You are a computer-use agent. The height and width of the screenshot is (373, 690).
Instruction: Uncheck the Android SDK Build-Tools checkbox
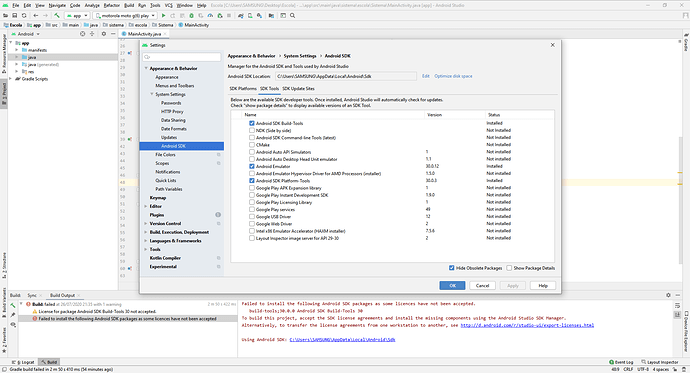[252, 123]
